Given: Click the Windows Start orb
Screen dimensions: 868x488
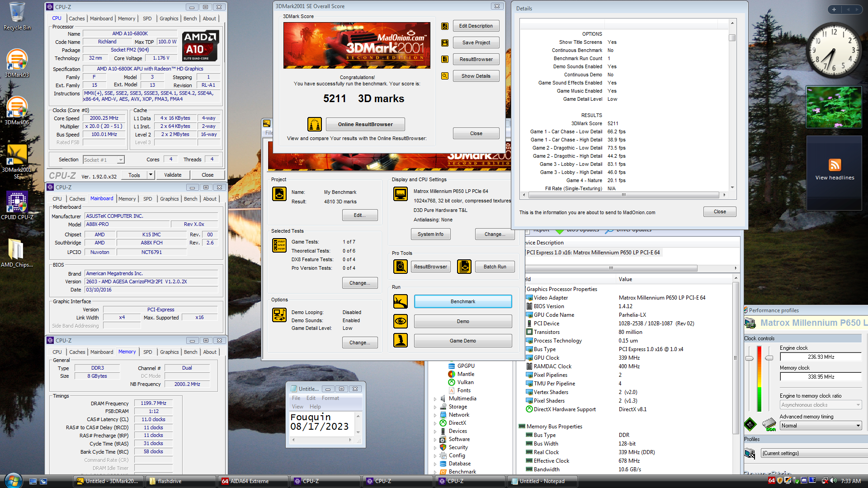Looking at the screenshot, I should [x=13, y=481].
